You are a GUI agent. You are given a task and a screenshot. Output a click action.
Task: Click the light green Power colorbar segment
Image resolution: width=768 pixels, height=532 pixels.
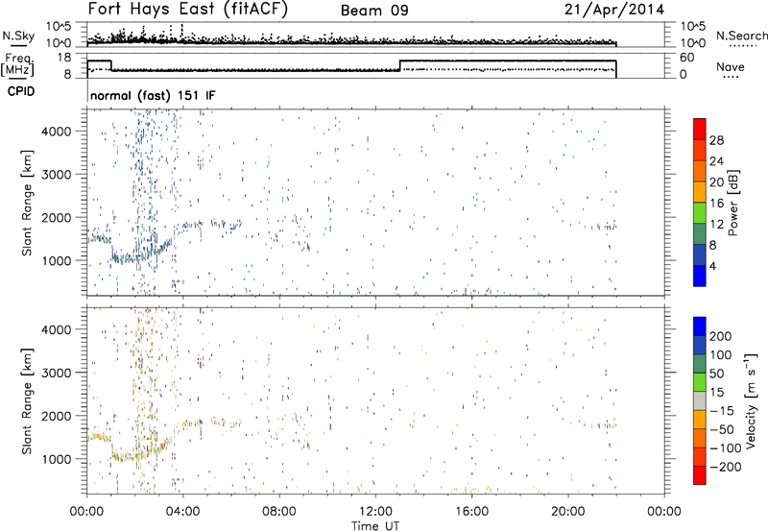pos(700,213)
